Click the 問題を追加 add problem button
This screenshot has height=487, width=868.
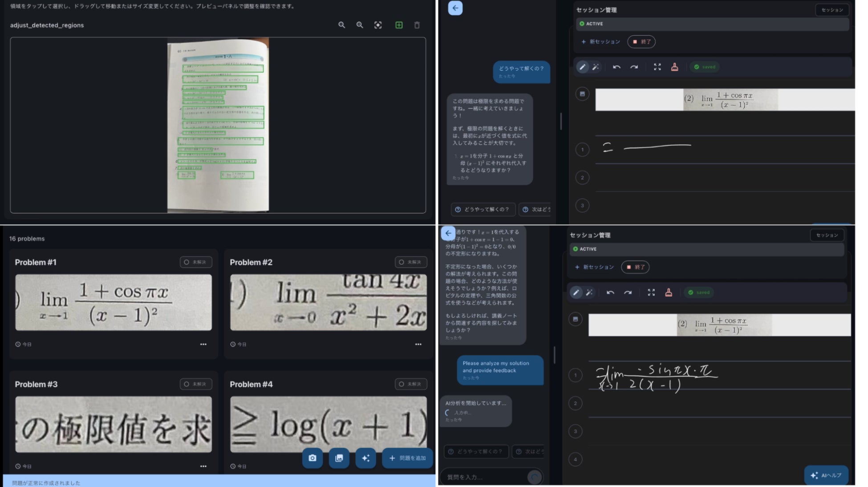pyautogui.click(x=407, y=458)
